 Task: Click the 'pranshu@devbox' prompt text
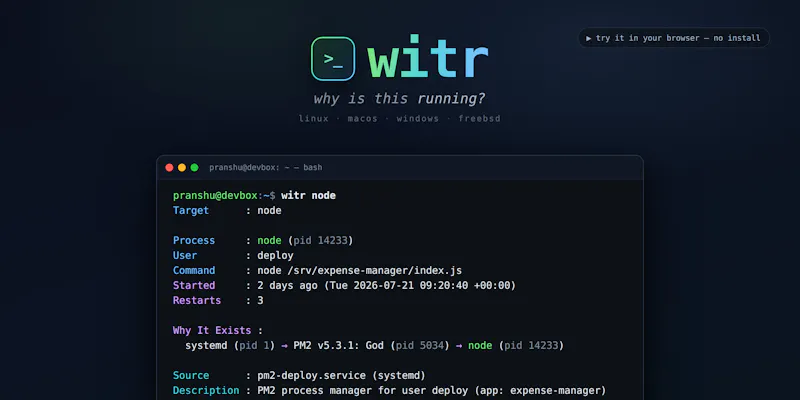(x=215, y=195)
